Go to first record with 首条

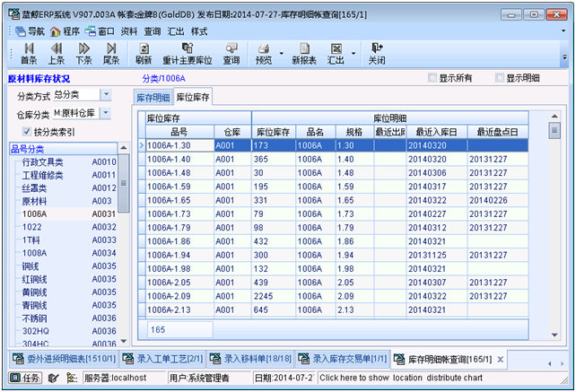coord(29,54)
